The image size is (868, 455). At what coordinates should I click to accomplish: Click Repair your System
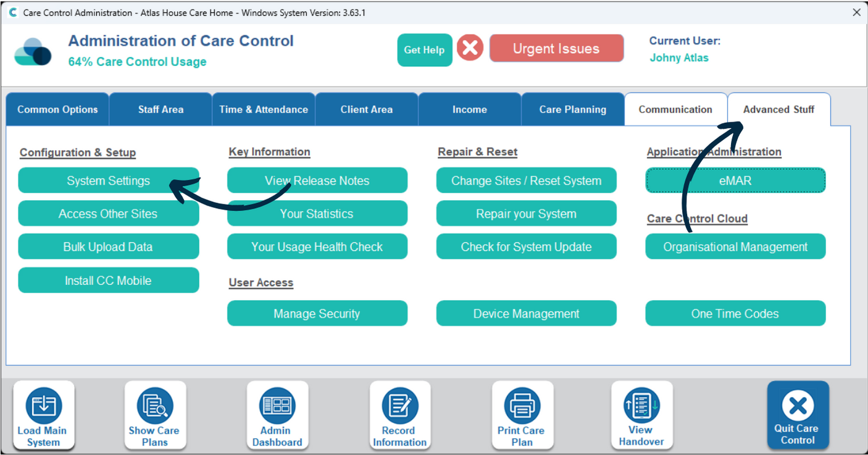click(x=527, y=214)
